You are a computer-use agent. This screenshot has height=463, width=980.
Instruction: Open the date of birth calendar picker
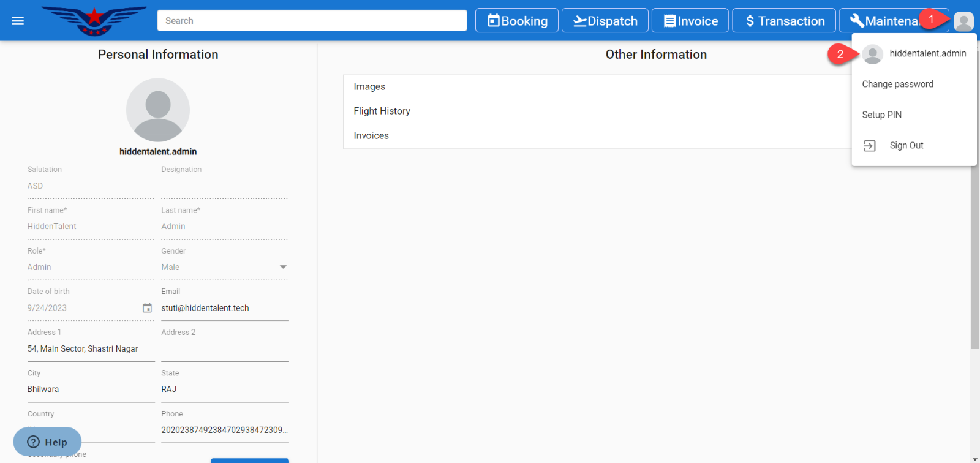147,308
